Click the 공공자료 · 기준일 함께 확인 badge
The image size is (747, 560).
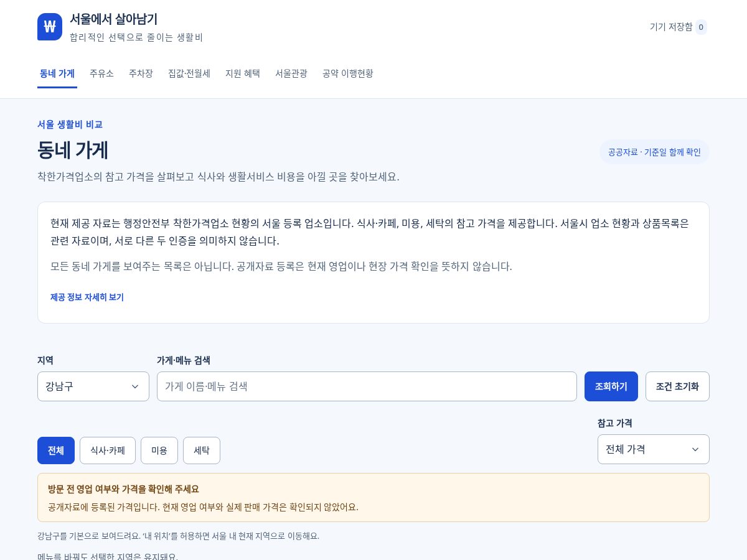point(654,152)
